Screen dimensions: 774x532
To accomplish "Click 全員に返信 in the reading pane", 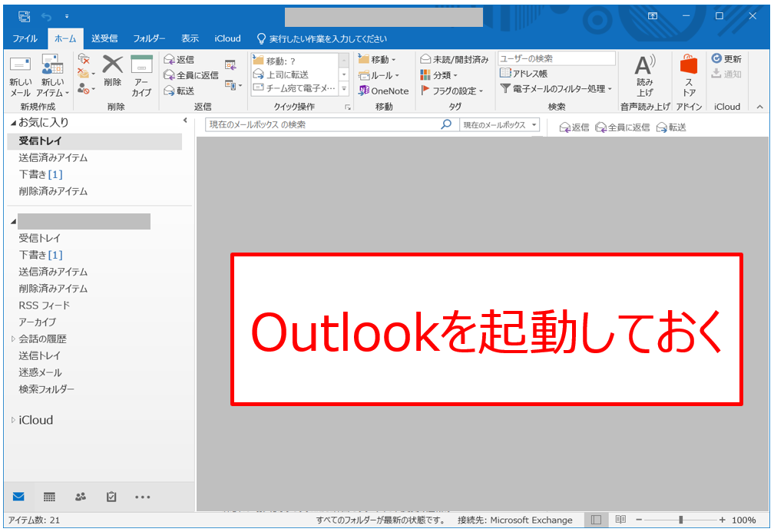I will point(623,127).
